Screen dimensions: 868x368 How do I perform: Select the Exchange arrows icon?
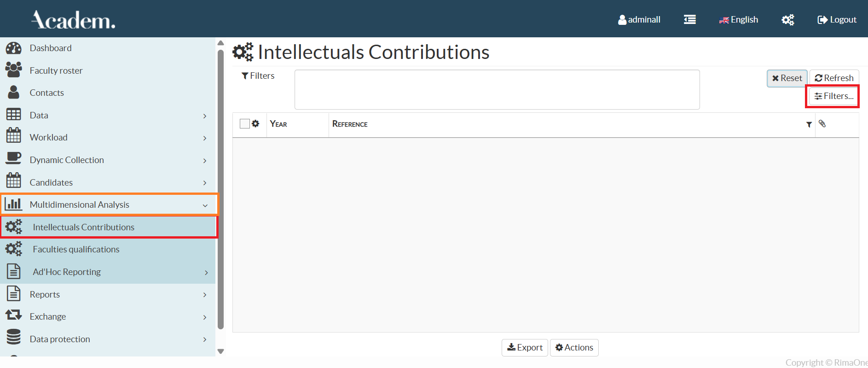(14, 315)
